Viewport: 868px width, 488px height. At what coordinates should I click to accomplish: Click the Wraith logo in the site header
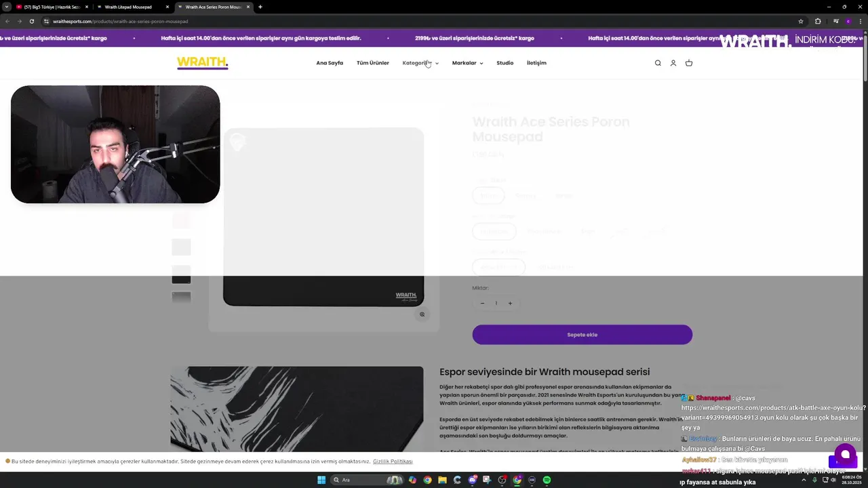coord(202,63)
